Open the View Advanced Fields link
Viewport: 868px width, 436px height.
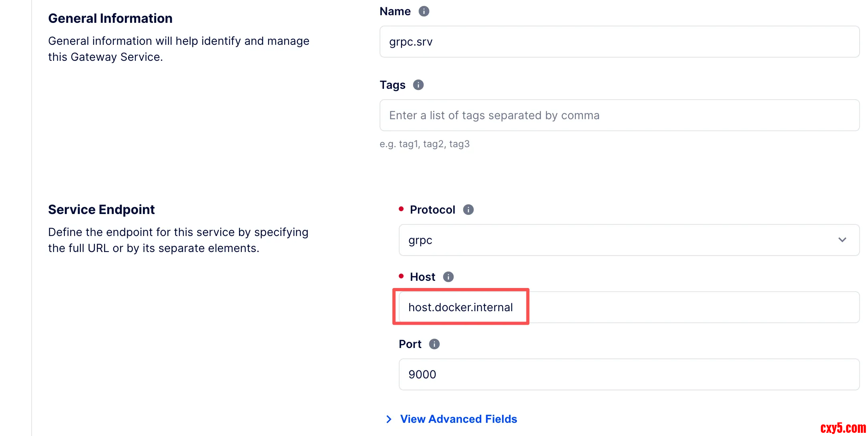[458, 419]
